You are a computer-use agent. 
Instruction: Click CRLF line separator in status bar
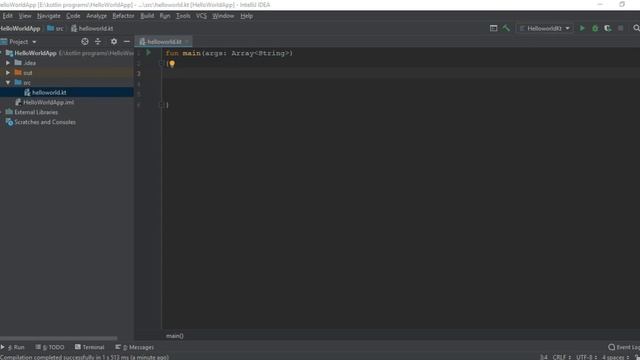click(562, 357)
